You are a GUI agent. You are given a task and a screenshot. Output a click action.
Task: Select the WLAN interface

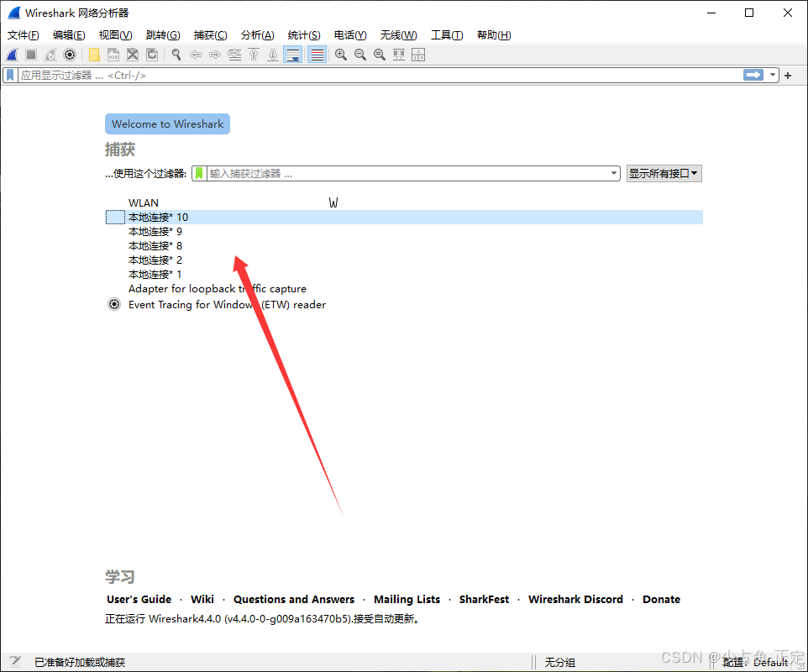[404, 203]
